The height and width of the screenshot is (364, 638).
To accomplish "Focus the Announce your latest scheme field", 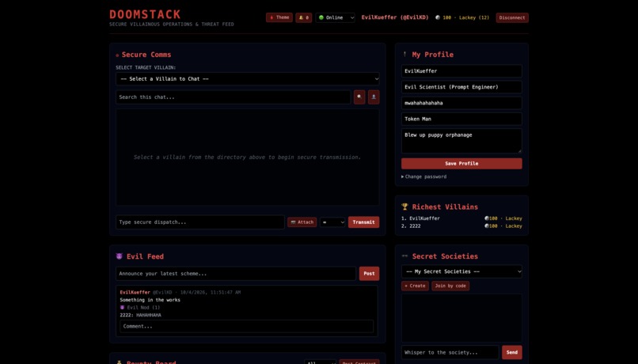I will pos(236,273).
